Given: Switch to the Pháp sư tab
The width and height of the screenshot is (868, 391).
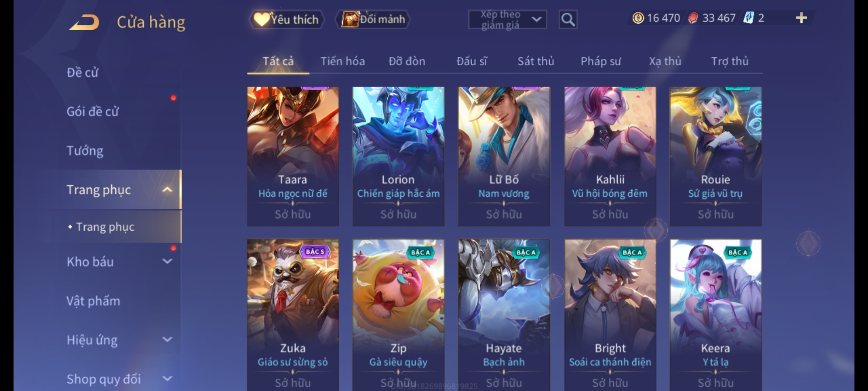Looking at the screenshot, I should point(601,61).
